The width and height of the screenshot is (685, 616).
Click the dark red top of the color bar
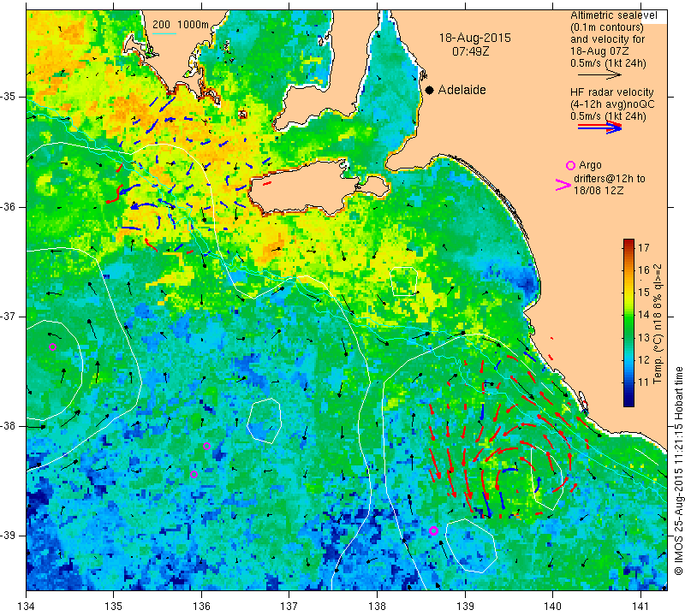pyautogui.click(x=628, y=242)
